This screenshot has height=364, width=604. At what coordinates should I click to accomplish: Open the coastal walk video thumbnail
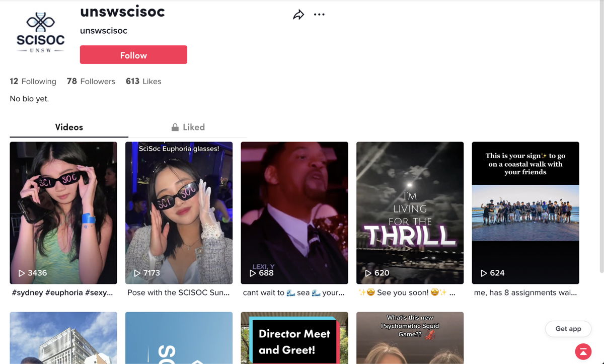pyautogui.click(x=525, y=212)
